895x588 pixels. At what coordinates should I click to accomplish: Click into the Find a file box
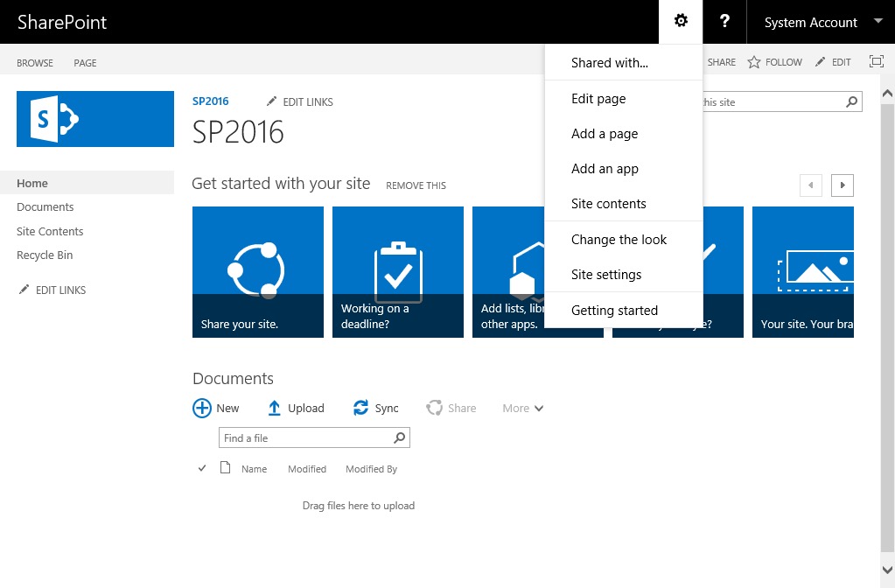(x=305, y=437)
